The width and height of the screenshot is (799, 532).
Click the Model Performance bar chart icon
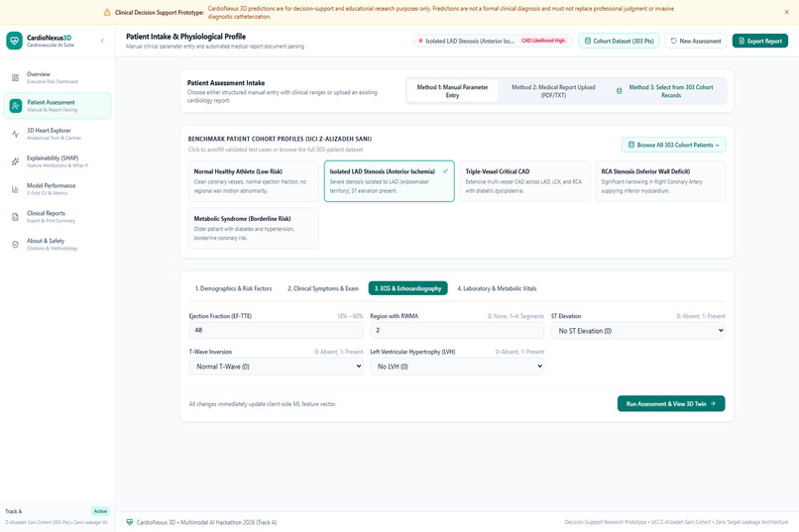[15, 189]
